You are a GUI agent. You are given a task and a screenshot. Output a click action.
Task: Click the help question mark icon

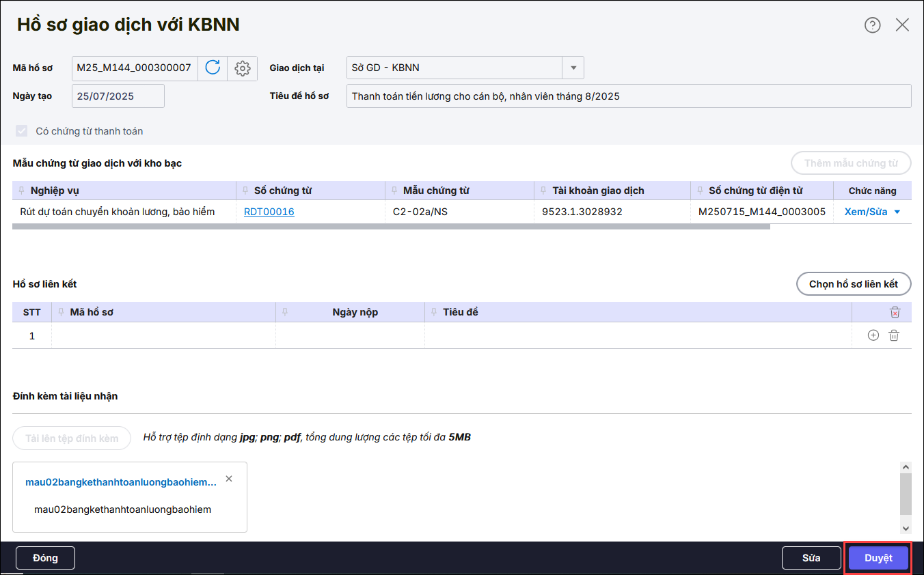pyautogui.click(x=872, y=25)
